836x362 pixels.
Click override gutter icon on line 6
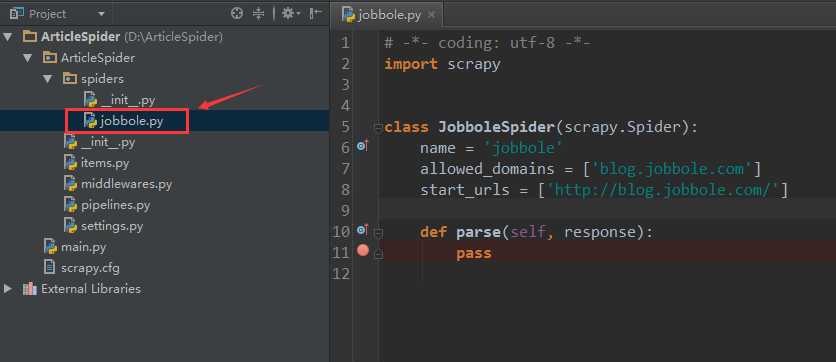click(363, 146)
